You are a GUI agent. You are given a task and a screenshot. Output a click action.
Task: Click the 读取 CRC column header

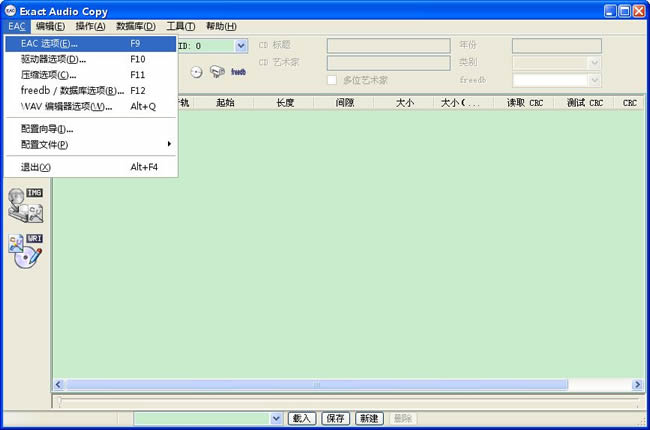(x=524, y=103)
